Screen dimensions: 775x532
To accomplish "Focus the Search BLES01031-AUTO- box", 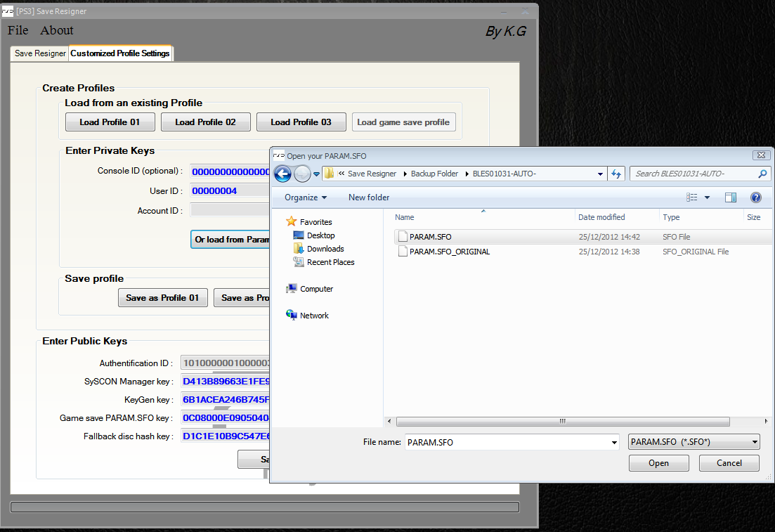I will (x=694, y=174).
